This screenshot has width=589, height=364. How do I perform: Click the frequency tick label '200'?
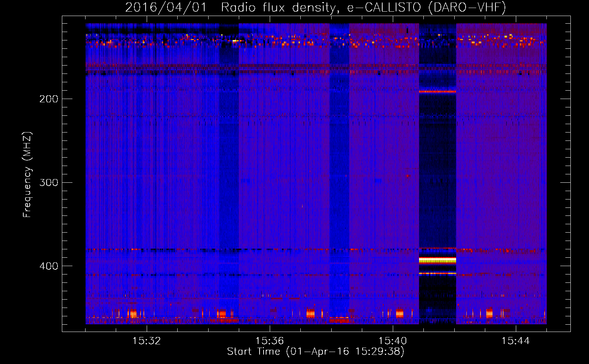[49, 99]
